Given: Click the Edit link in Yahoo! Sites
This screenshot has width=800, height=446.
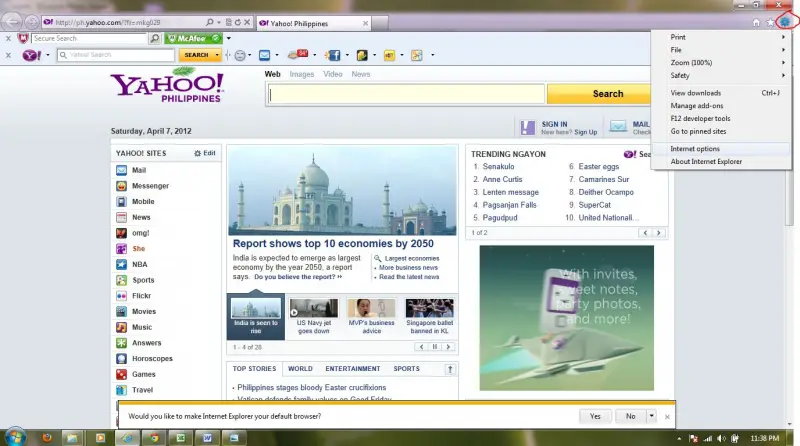Looking at the screenshot, I should click(205, 153).
